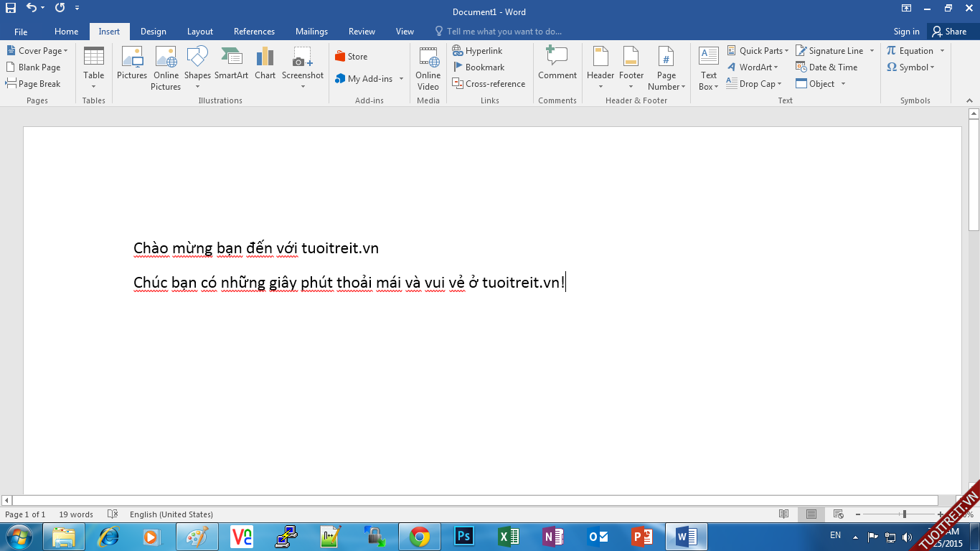Click the zoom slider in status bar
980x551 pixels.
904,514
